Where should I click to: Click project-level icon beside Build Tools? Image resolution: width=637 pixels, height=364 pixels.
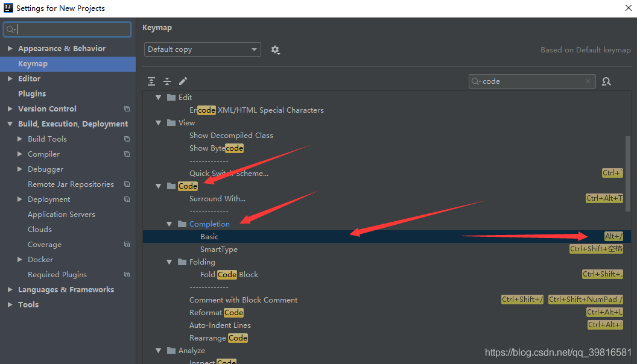coord(127,139)
